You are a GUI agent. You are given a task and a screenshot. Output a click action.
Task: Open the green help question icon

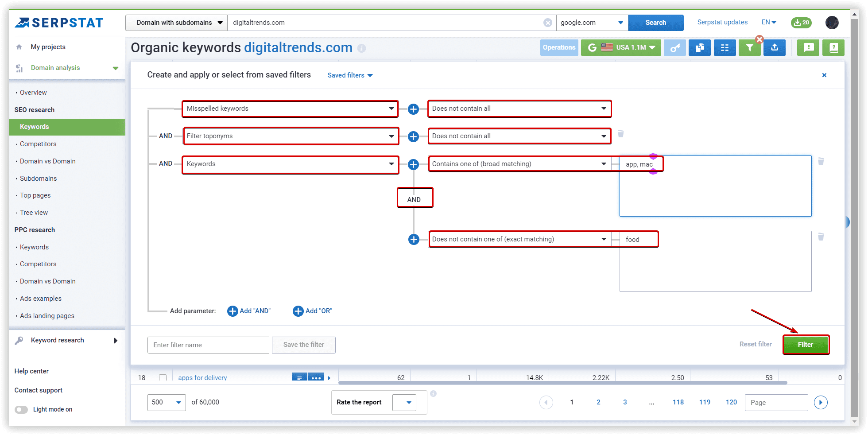coord(833,47)
